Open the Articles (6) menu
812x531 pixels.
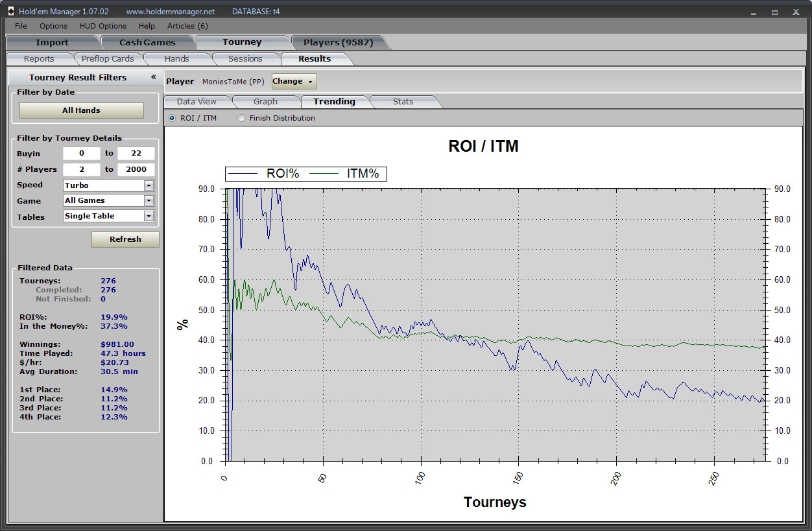click(187, 26)
